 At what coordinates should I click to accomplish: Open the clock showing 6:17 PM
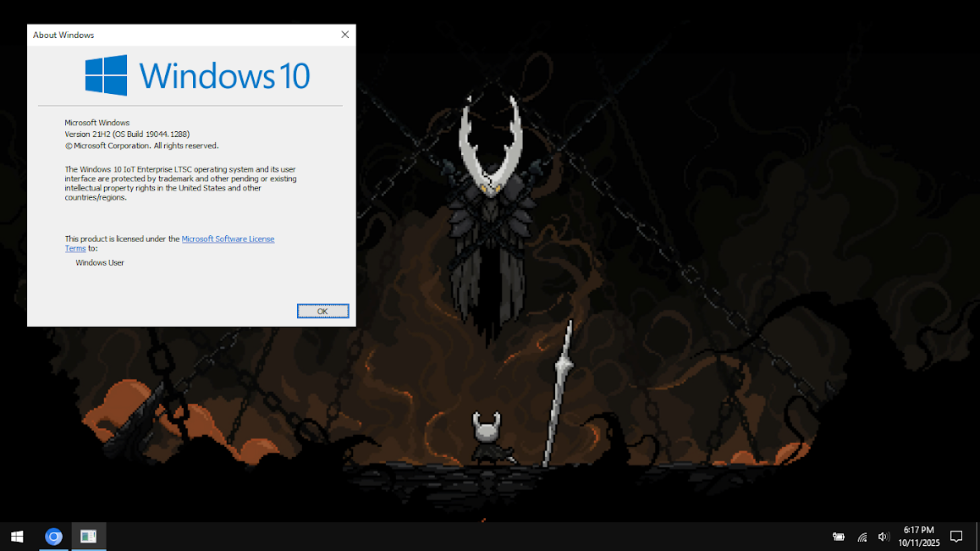919,537
